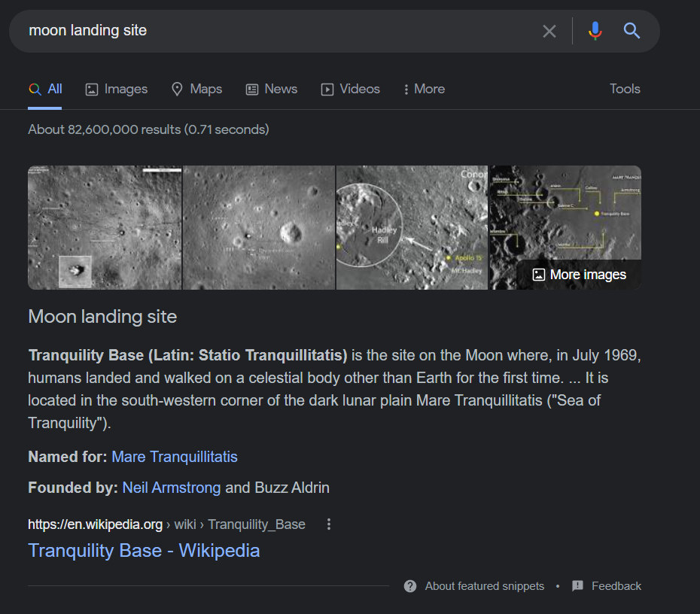Click the 'About 82,600,000 results' count text
The image size is (700, 614).
[x=149, y=129]
